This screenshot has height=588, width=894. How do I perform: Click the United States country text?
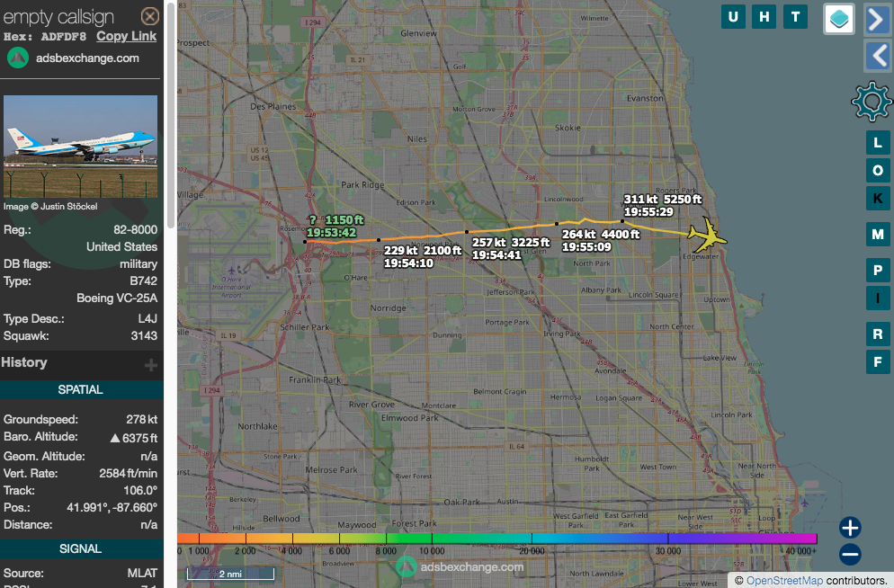[122, 246]
